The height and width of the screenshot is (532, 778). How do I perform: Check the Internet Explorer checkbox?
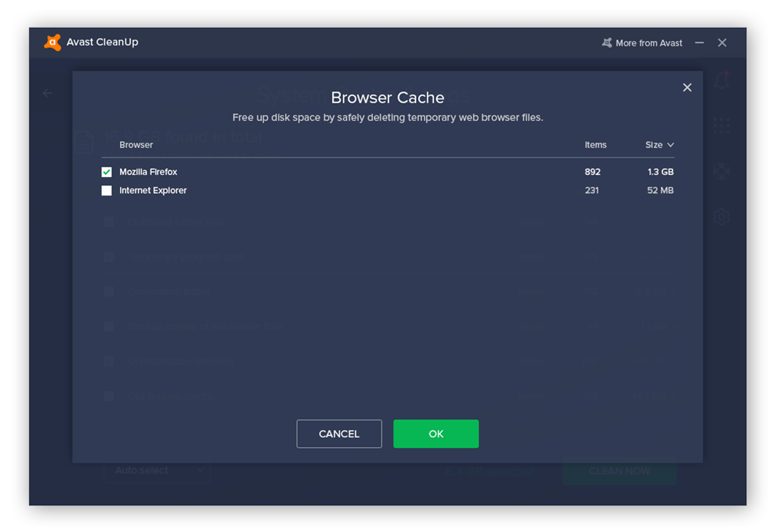(107, 191)
